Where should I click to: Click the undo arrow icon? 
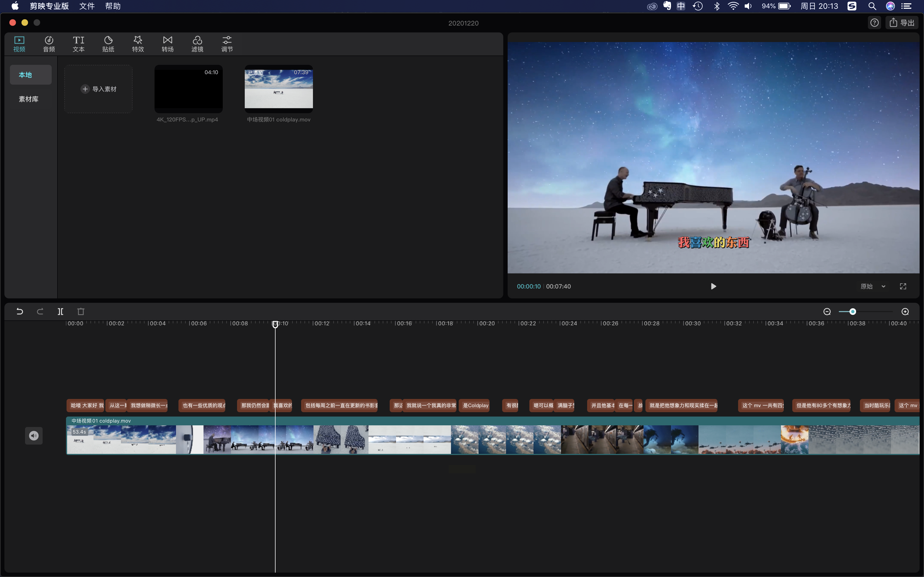tap(20, 311)
